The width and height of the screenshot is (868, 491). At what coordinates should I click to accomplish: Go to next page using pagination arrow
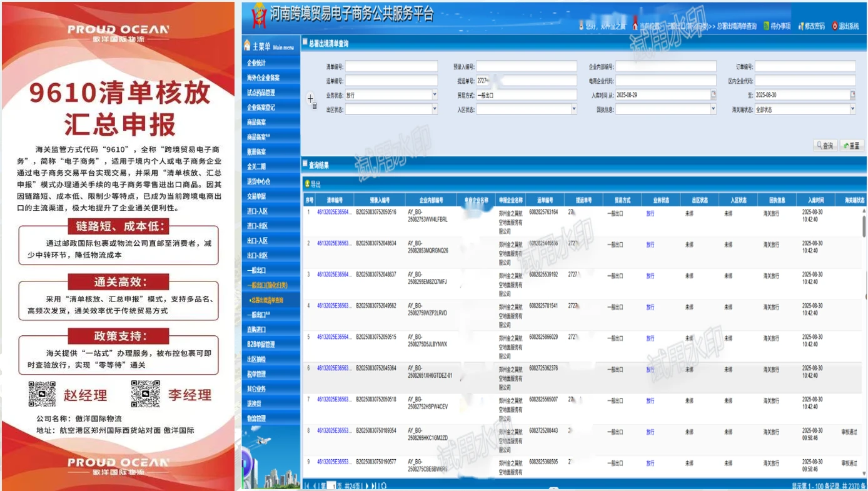[366, 485]
